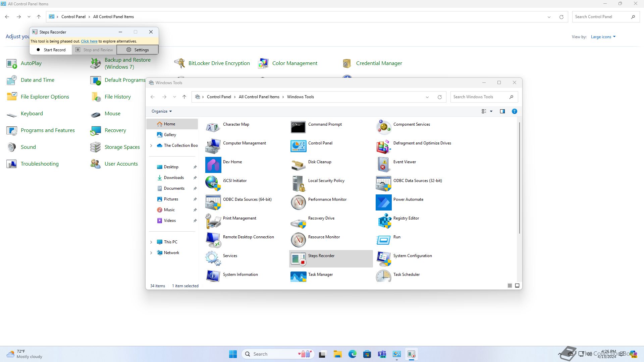644x362 pixels.
Task: Click the Search Control Panel field
Action: 605,17
